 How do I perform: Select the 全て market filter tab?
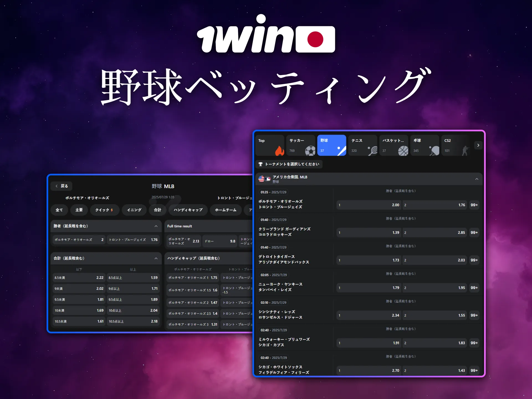coord(59,210)
